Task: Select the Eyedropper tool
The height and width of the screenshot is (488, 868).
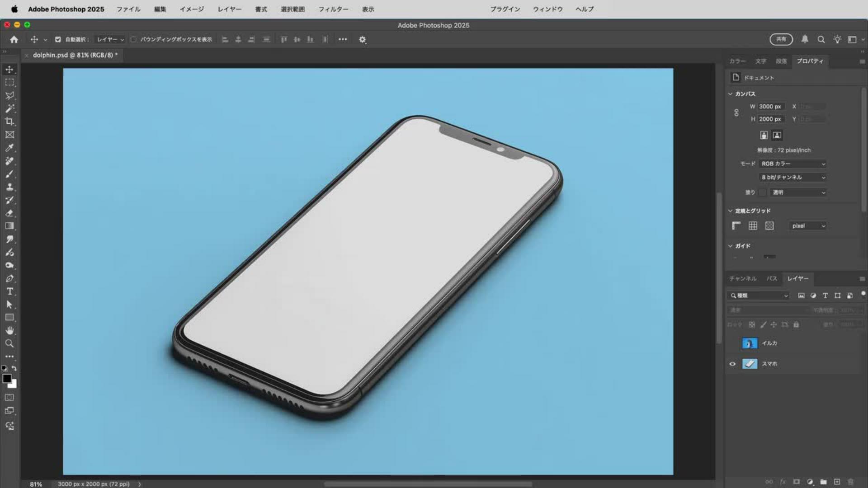Action: 9,148
